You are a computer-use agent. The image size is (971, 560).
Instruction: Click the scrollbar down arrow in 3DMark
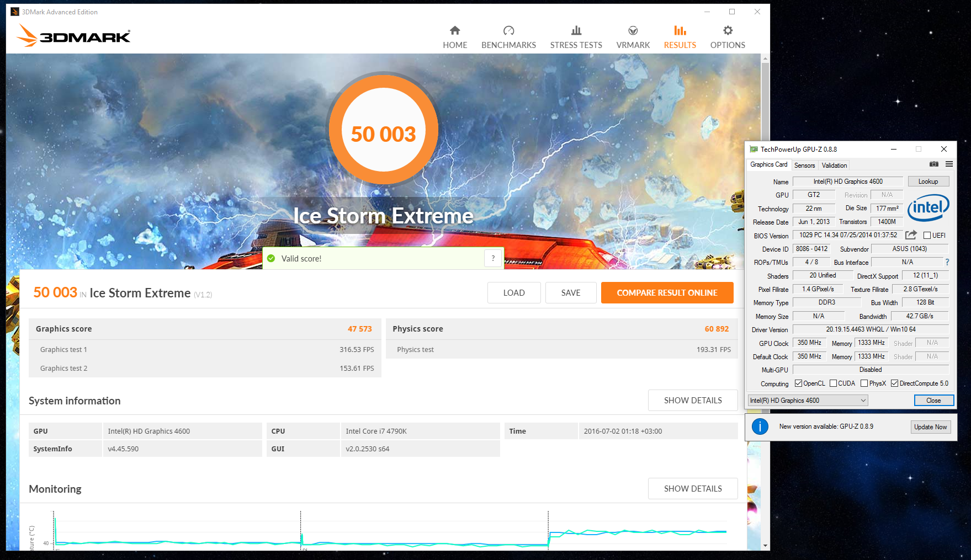tap(765, 546)
